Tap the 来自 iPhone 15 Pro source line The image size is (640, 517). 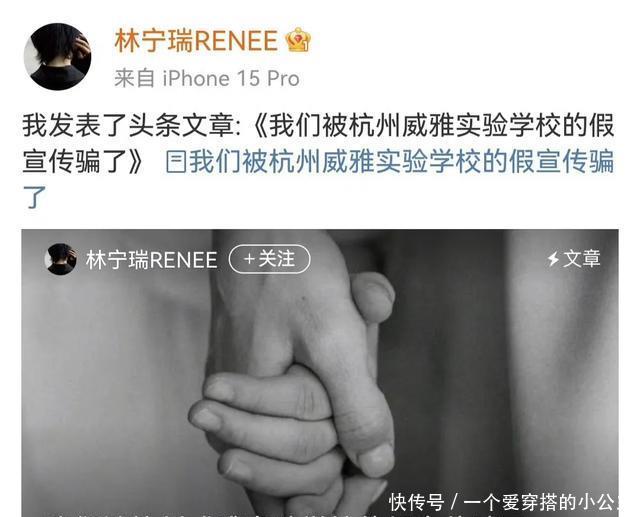[x=207, y=78]
